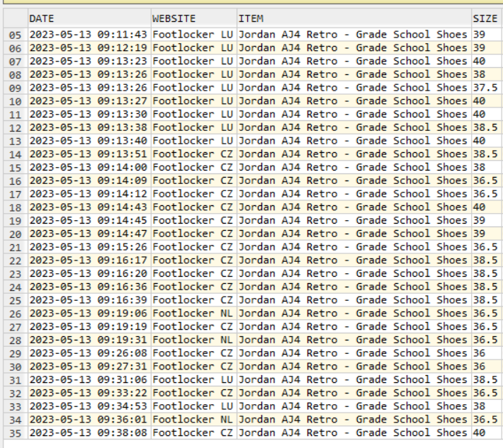Select the date 2023-05-13 09:13:30

click(x=89, y=114)
